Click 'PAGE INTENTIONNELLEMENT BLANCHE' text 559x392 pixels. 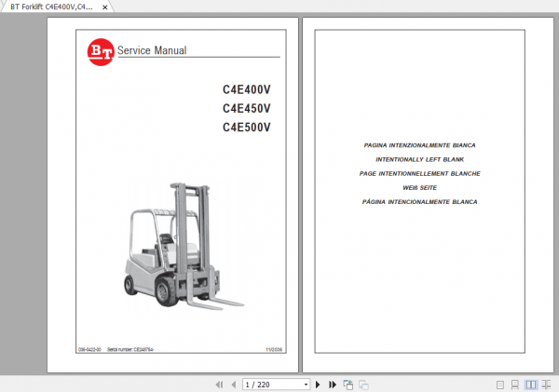pos(419,173)
